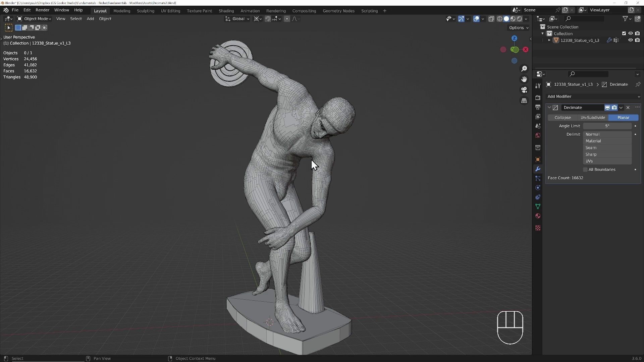Hide 12338_Statue_v1_L3 in viewport
This screenshot has height=362, width=644.
(631, 40)
